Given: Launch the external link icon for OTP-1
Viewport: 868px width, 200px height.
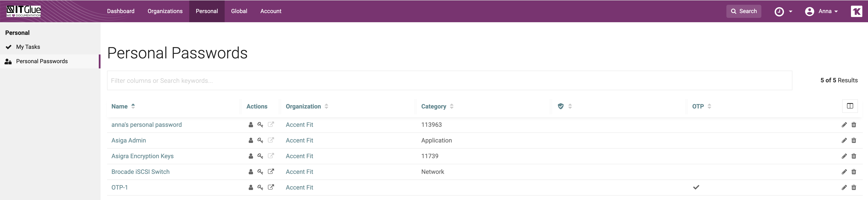Looking at the screenshot, I should pyautogui.click(x=271, y=188).
